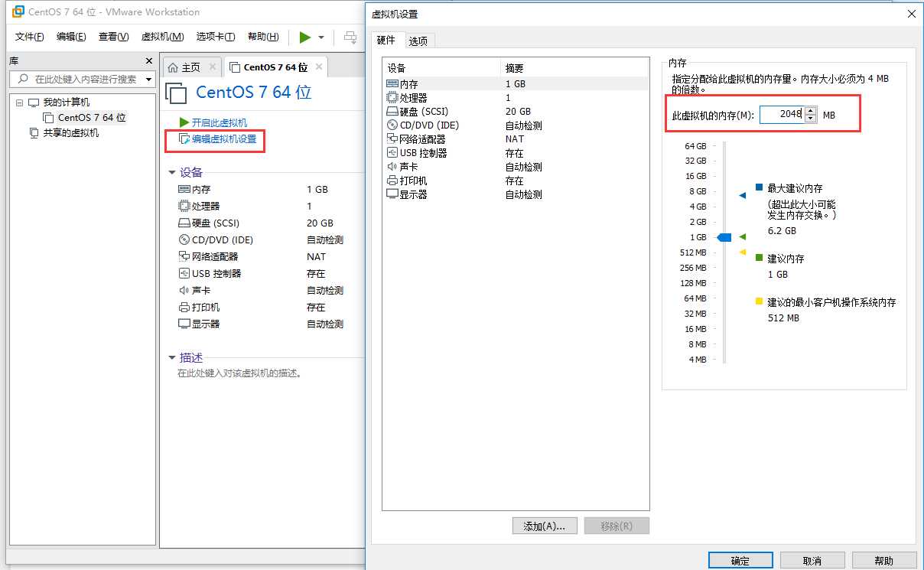The height and width of the screenshot is (570, 924).
Task: Select 硬盘 (SCSI) row in settings dialog
Action: [x=516, y=112]
